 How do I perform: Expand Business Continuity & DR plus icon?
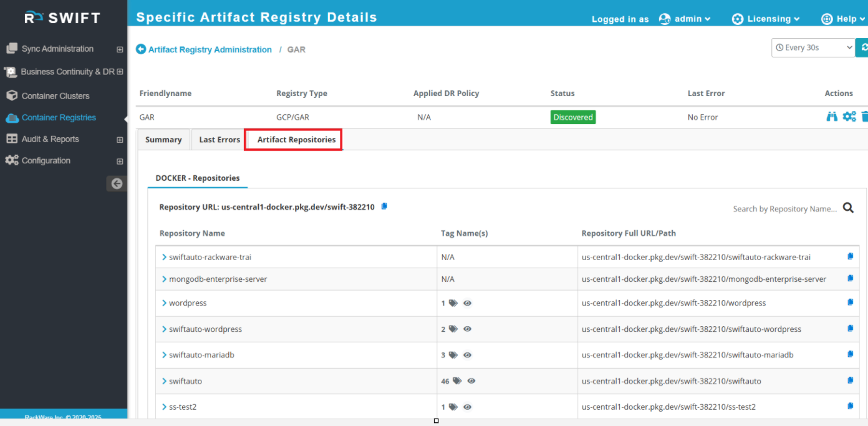pyautogui.click(x=120, y=72)
